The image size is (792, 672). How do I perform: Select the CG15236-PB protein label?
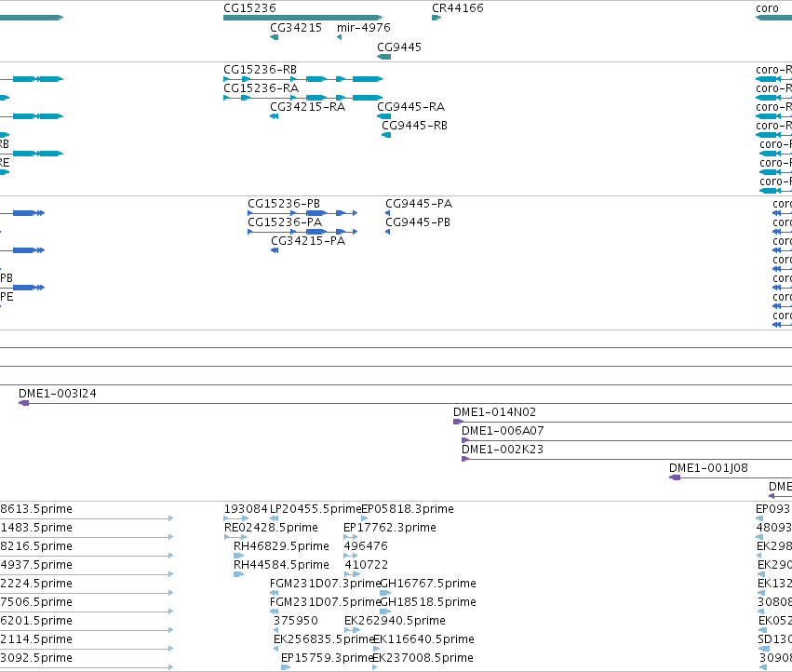pos(284,204)
